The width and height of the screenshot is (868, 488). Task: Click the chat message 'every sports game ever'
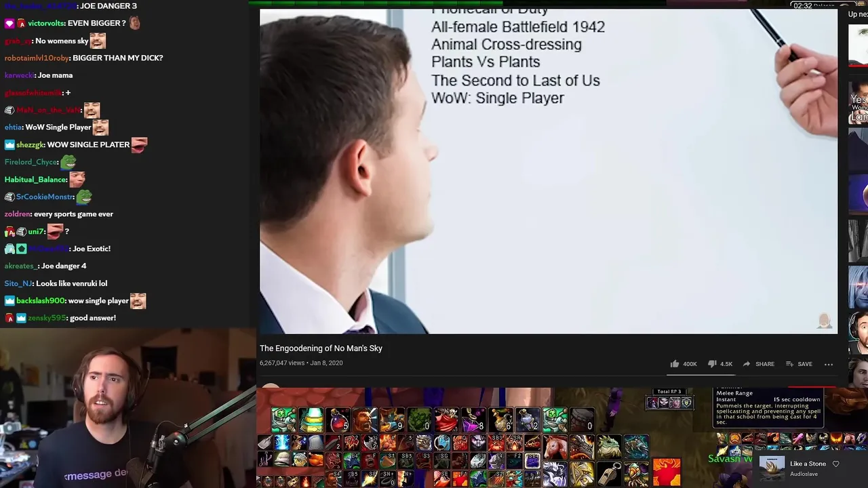coord(73,214)
